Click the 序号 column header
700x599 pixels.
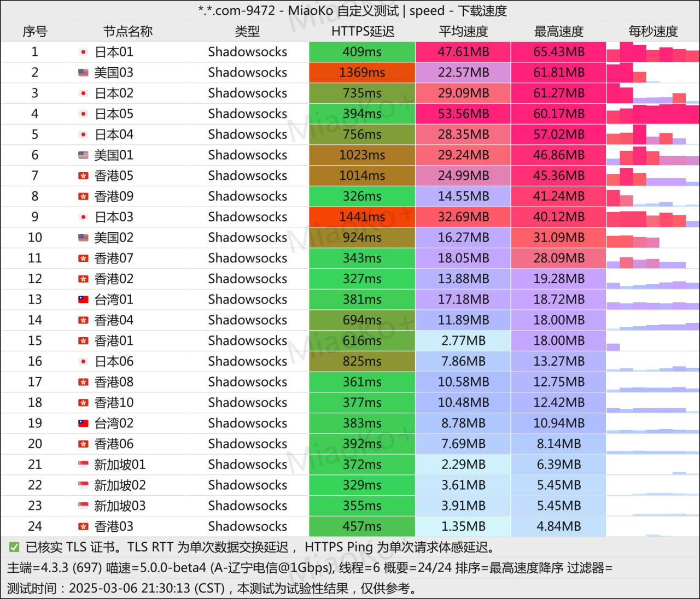(35, 32)
